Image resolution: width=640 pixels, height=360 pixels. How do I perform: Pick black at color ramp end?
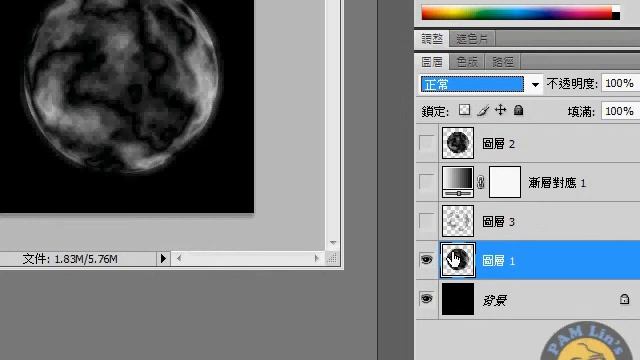point(616,16)
